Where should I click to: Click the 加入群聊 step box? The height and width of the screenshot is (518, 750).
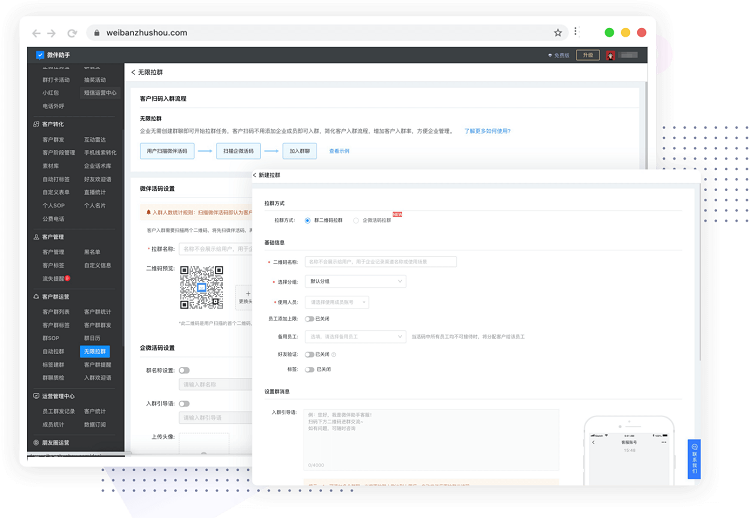pyautogui.click(x=299, y=151)
